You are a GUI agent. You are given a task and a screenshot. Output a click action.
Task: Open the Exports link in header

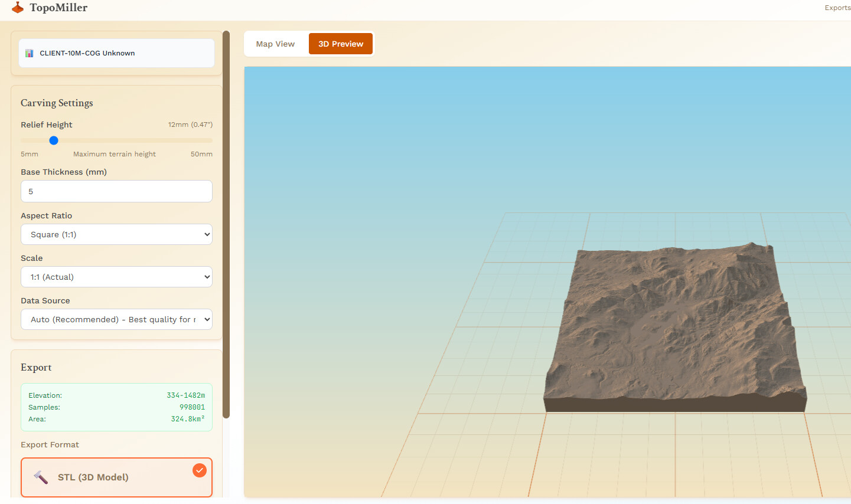pos(837,8)
